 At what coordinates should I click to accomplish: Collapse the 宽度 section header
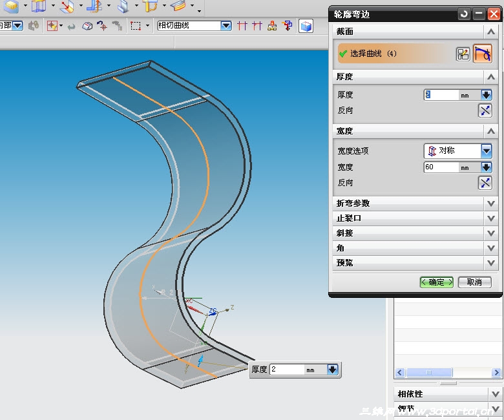[491, 131]
